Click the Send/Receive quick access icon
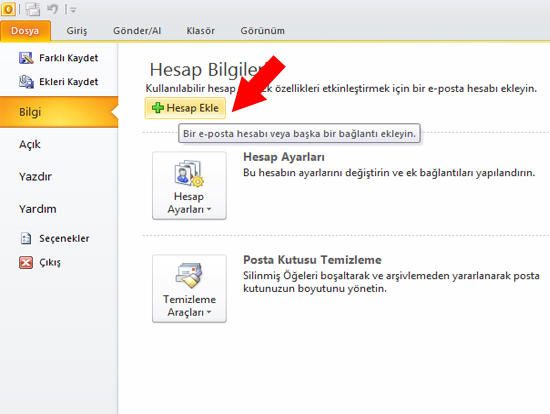 pos(33,9)
